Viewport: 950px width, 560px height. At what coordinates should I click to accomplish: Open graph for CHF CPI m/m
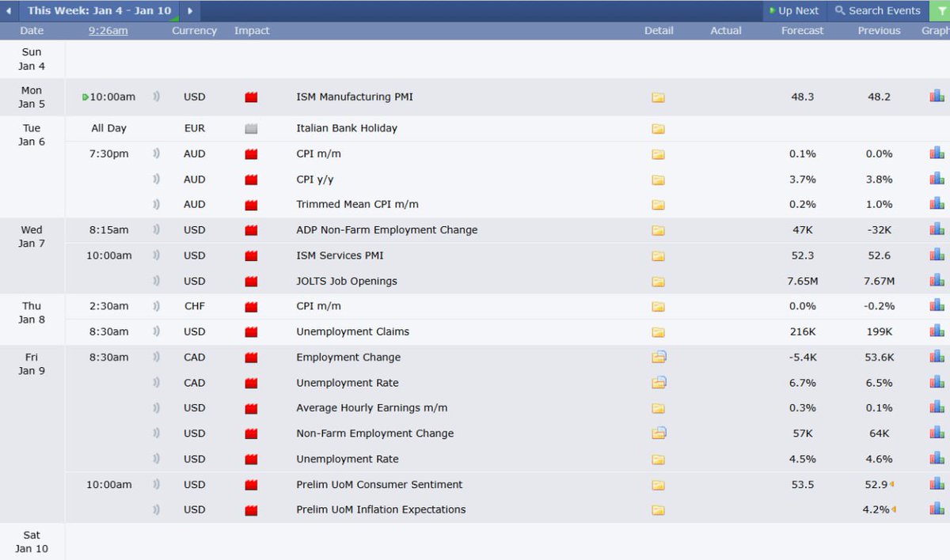coord(937,305)
